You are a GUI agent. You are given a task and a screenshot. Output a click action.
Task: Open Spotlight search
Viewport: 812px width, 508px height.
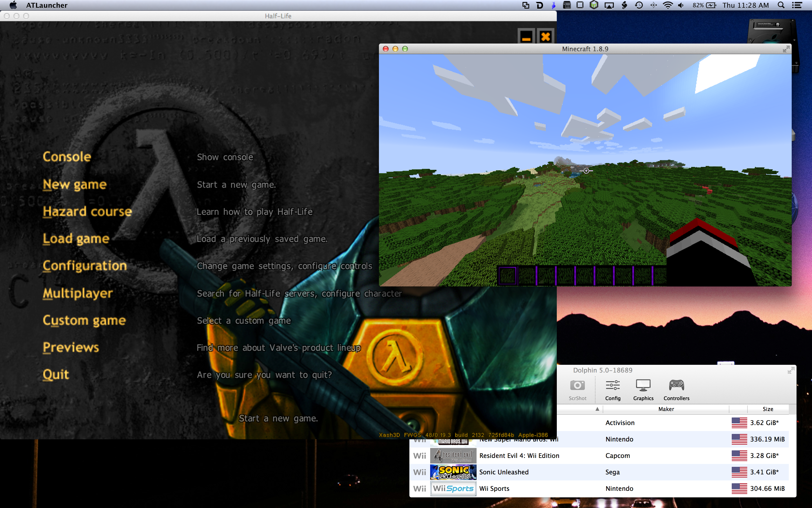[x=781, y=5]
